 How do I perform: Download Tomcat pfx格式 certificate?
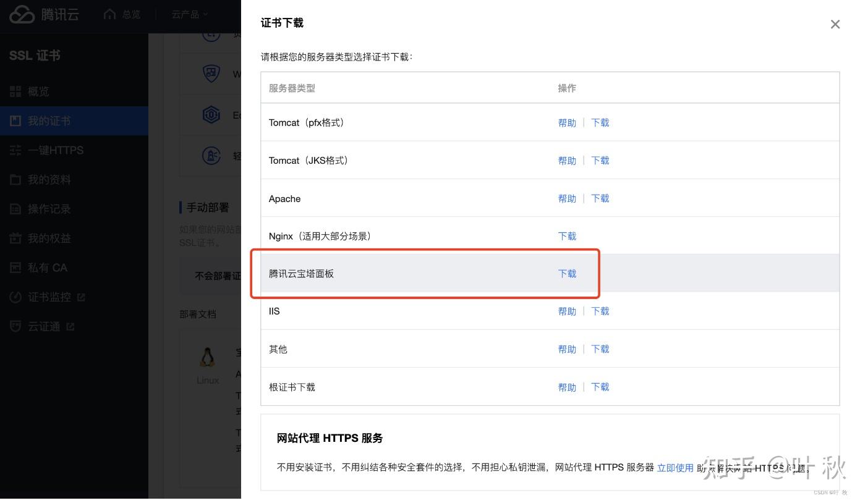point(600,123)
